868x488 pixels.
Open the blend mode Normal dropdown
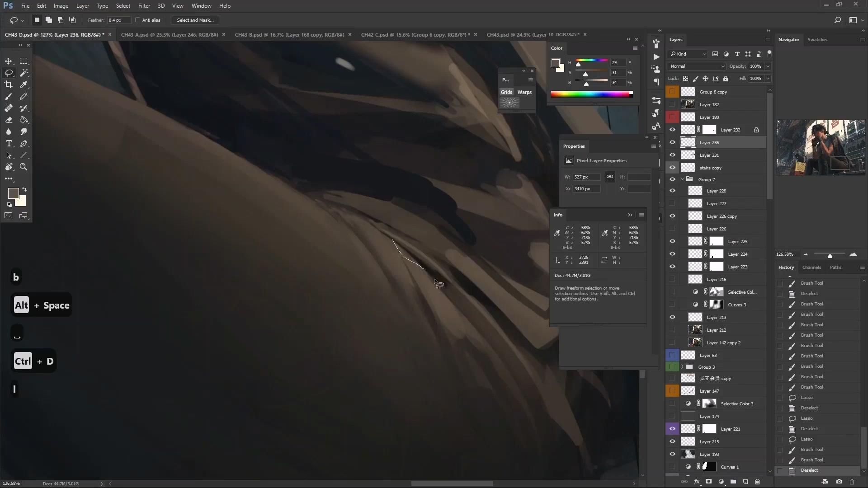696,66
